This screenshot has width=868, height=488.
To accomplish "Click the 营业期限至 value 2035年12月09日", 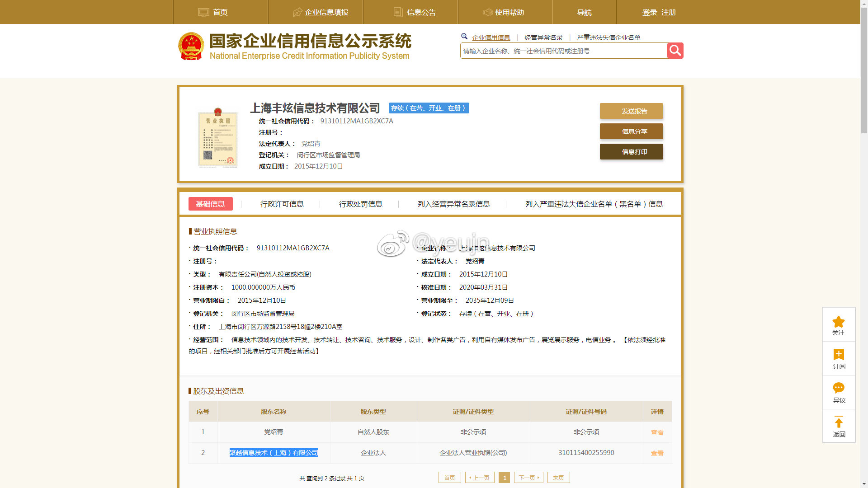I will 490,300.
